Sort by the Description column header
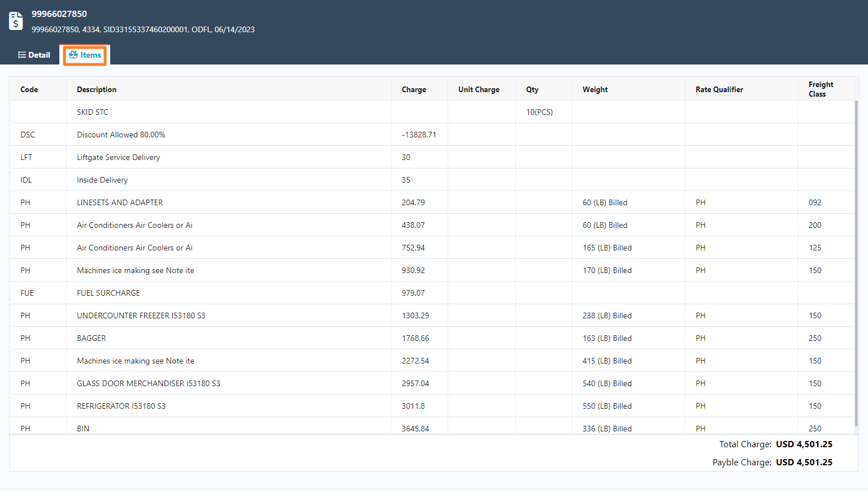 pos(97,89)
